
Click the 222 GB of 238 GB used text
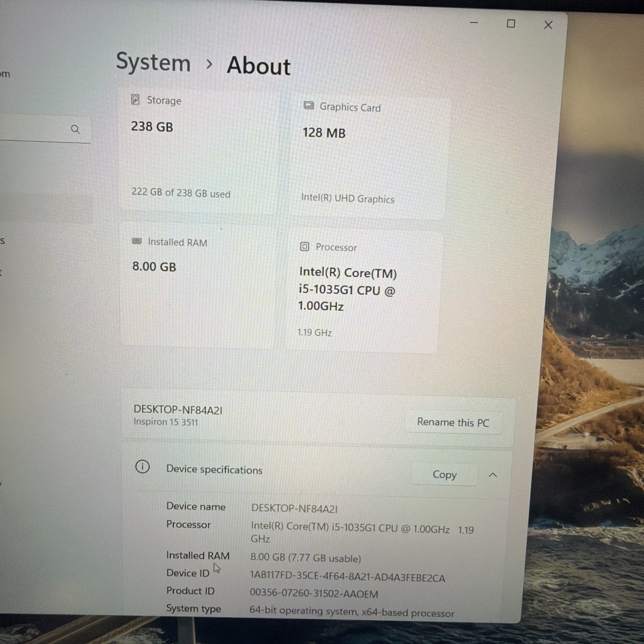coord(181,193)
